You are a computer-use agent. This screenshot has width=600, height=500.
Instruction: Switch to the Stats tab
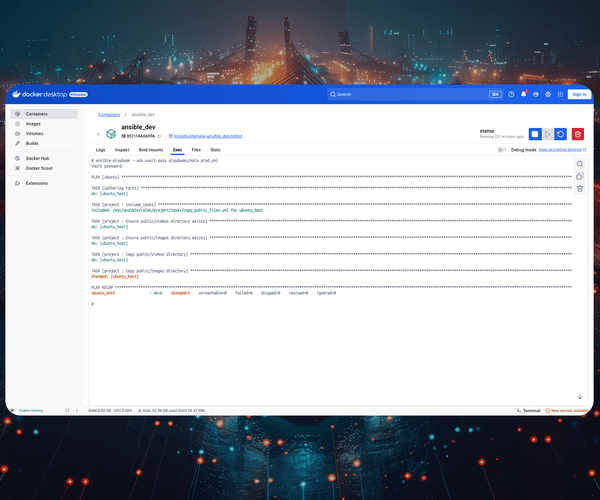click(215, 150)
